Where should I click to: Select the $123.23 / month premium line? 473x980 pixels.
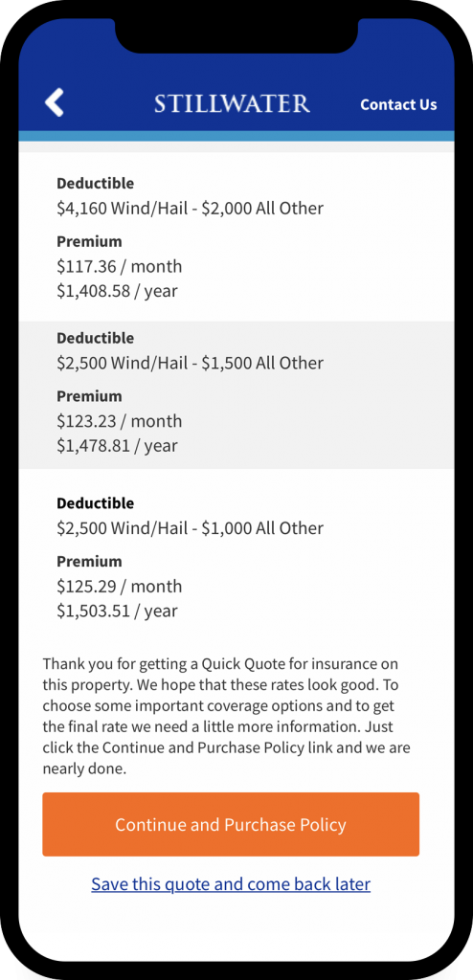pos(120,421)
